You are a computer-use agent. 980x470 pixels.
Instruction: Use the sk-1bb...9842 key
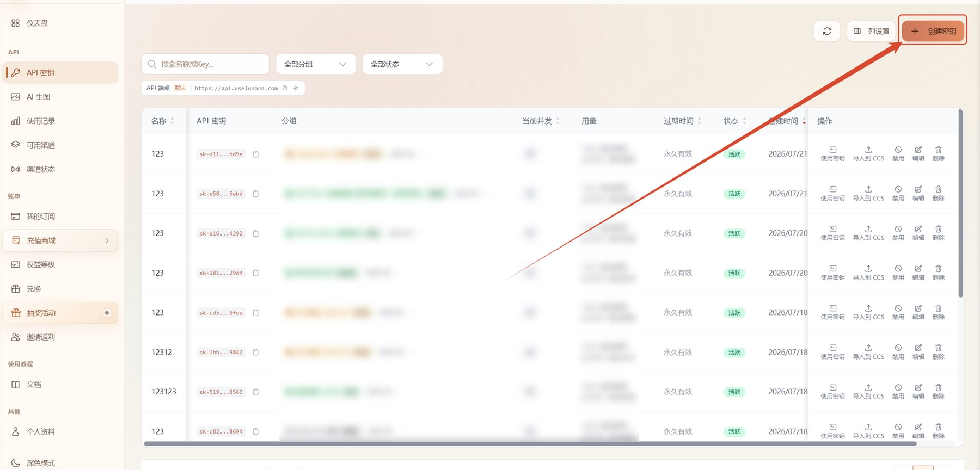click(x=832, y=352)
